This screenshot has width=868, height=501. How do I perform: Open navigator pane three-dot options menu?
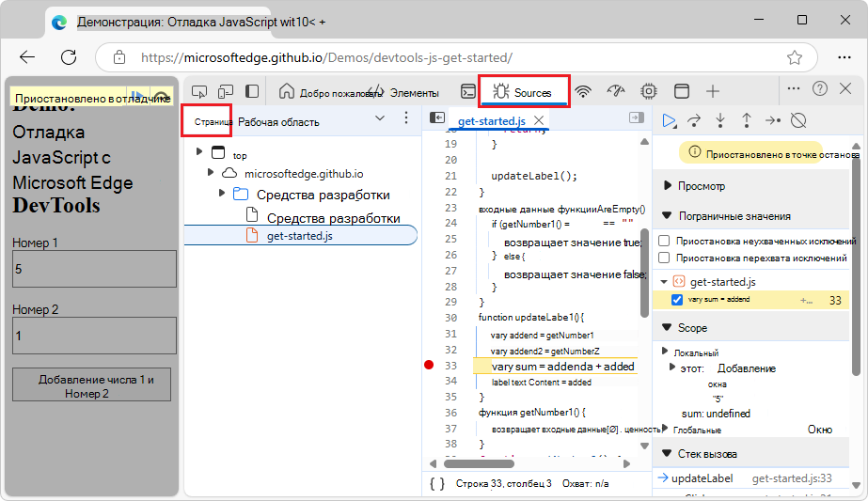406,117
